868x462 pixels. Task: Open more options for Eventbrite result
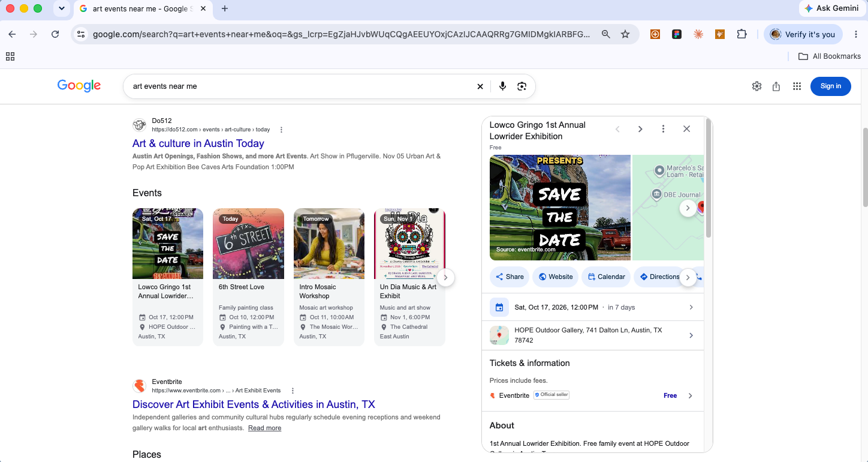(293, 391)
